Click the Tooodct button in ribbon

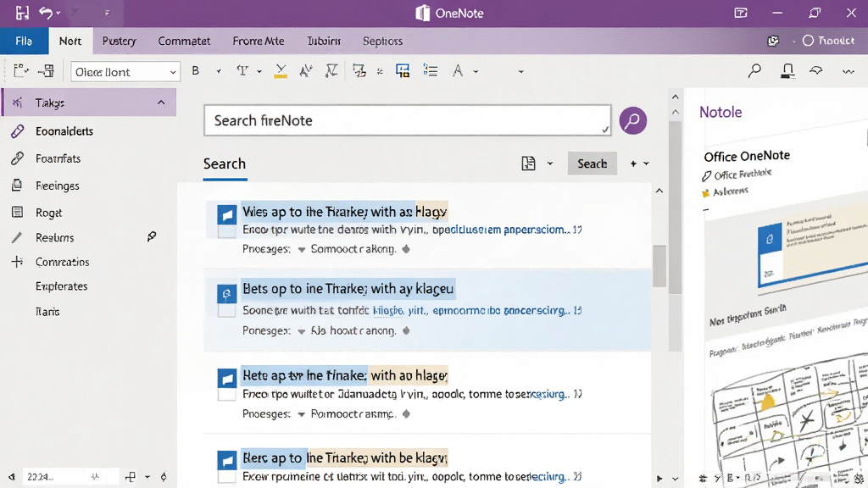[829, 41]
